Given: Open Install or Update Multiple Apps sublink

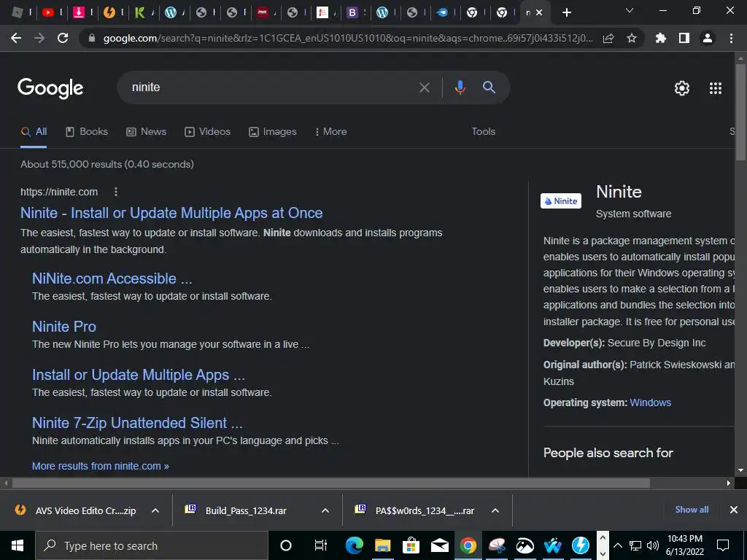Looking at the screenshot, I should pyautogui.click(x=139, y=376).
